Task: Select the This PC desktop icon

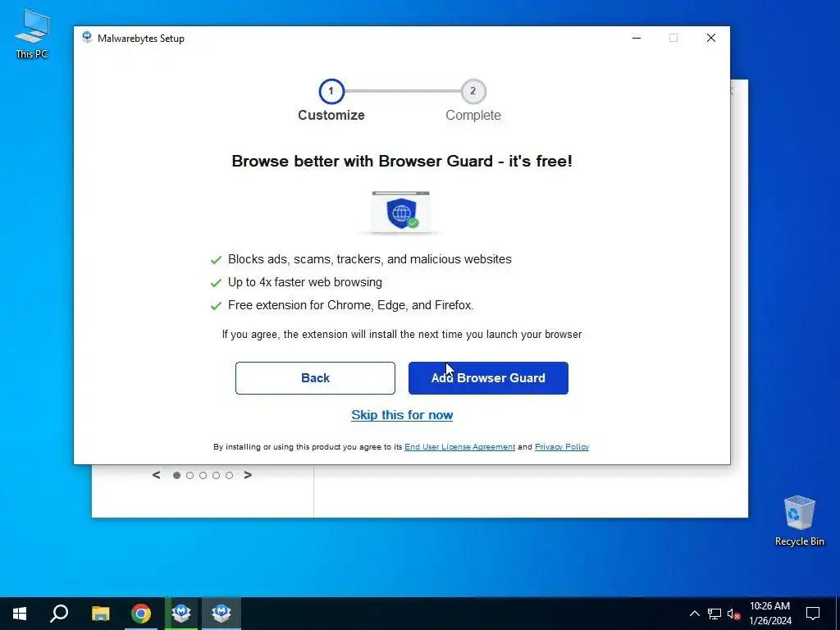Action: (x=32, y=34)
